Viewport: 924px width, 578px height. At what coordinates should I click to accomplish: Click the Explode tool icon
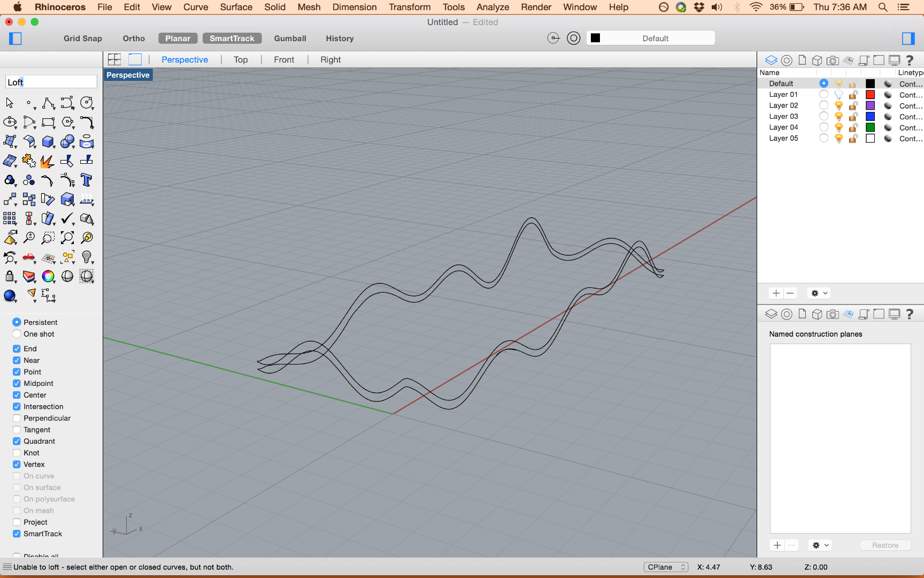tap(48, 161)
